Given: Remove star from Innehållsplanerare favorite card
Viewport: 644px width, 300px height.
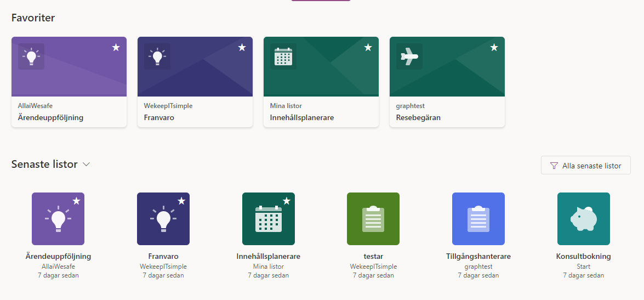Looking at the screenshot, I should click(368, 48).
